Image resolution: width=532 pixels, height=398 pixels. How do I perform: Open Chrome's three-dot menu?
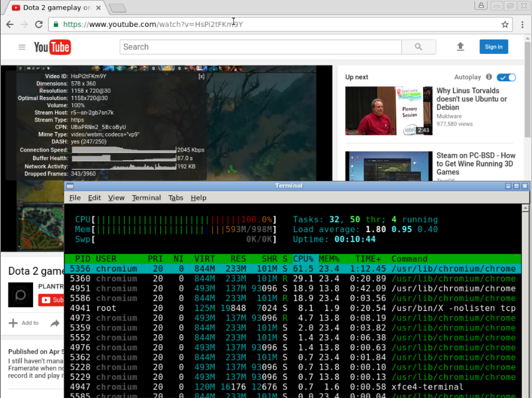coord(522,24)
